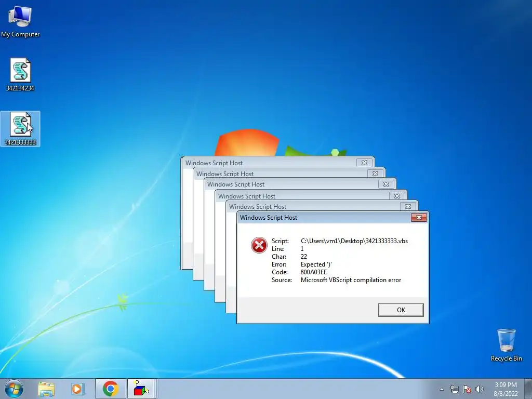Screen dimensions: 532x399
Task: Click the red error icon in dialog
Action: point(259,245)
